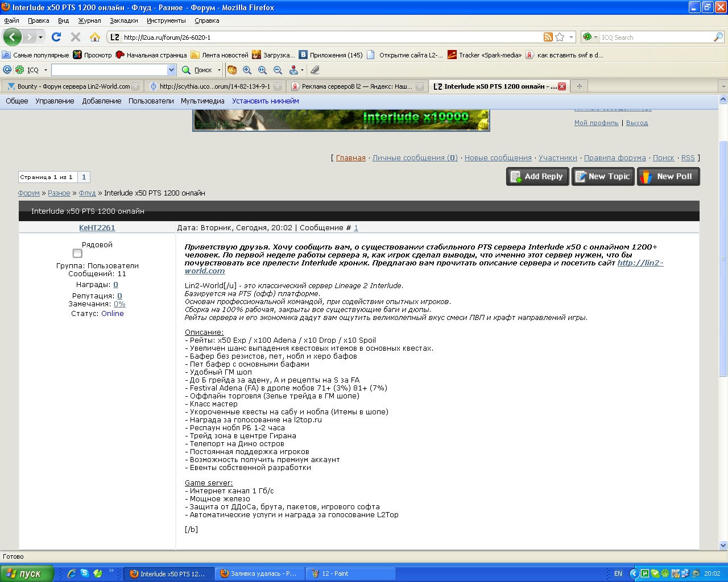Open the Правила форума link
This screenshot has height=582, width=728.
615,158
